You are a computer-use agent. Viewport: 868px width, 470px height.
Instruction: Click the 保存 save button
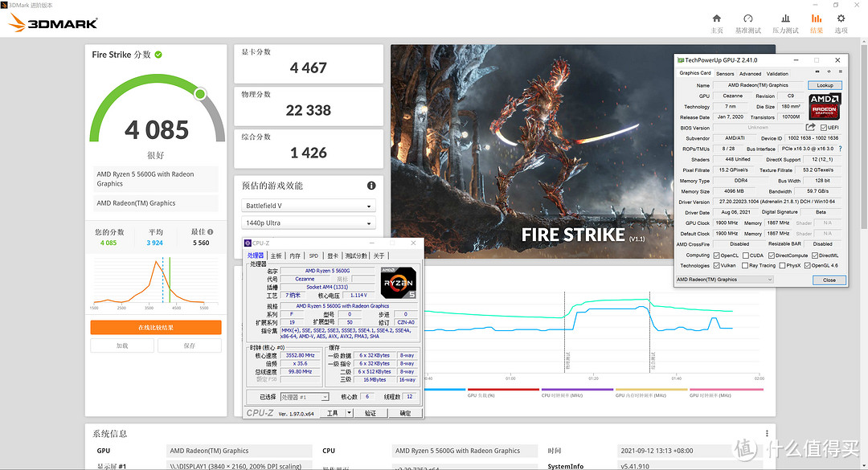189,345
